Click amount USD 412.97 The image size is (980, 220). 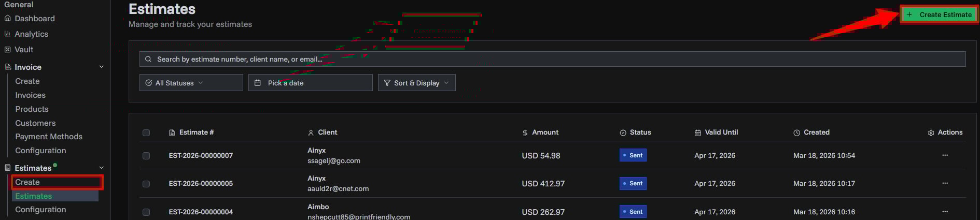543,183
